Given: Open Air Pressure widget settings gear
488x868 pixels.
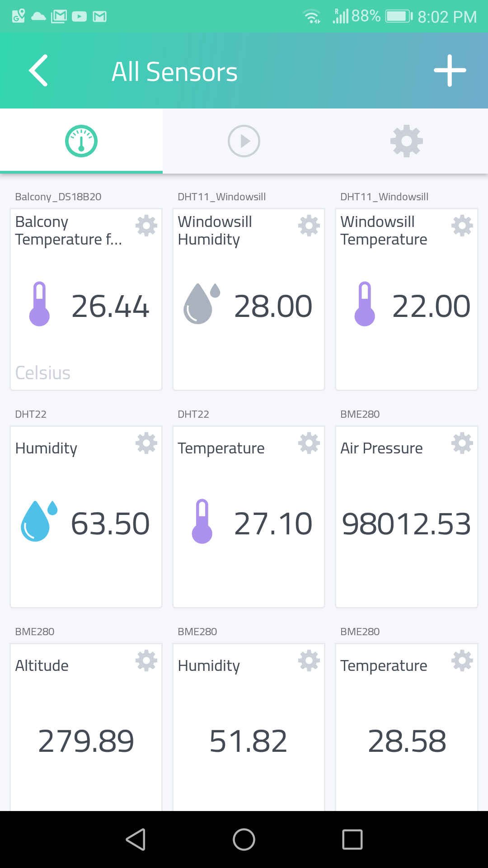Looking at the screenshot, I should coord(462,443).
